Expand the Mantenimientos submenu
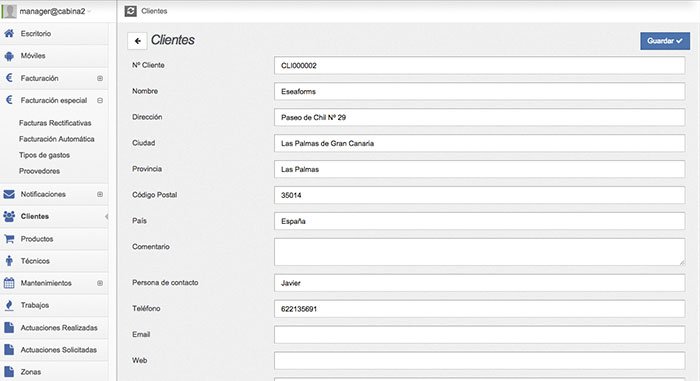Viewport: 700px width, 381px height. (100, 283)
